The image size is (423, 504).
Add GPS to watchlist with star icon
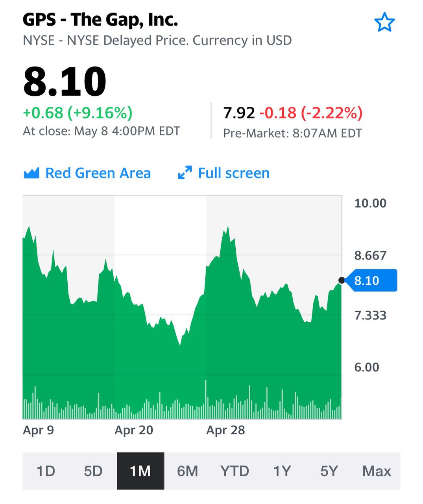(x=384, y=22)
